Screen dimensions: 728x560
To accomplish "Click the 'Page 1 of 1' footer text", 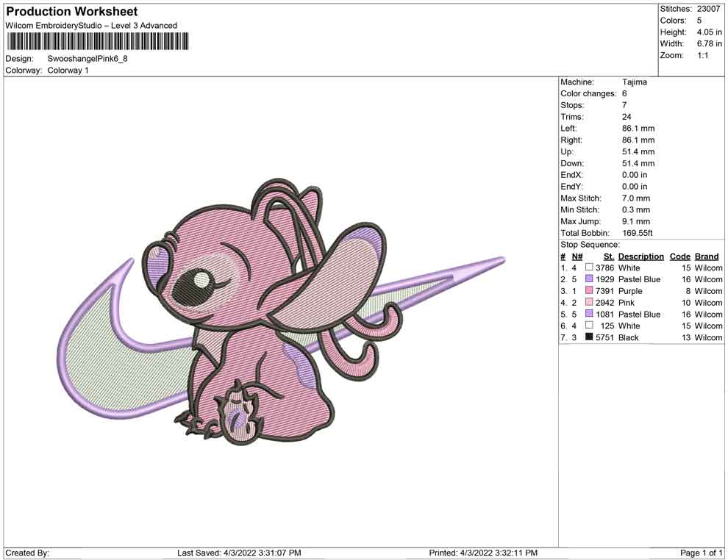I will pyautogui.click(x=701, y=553).
